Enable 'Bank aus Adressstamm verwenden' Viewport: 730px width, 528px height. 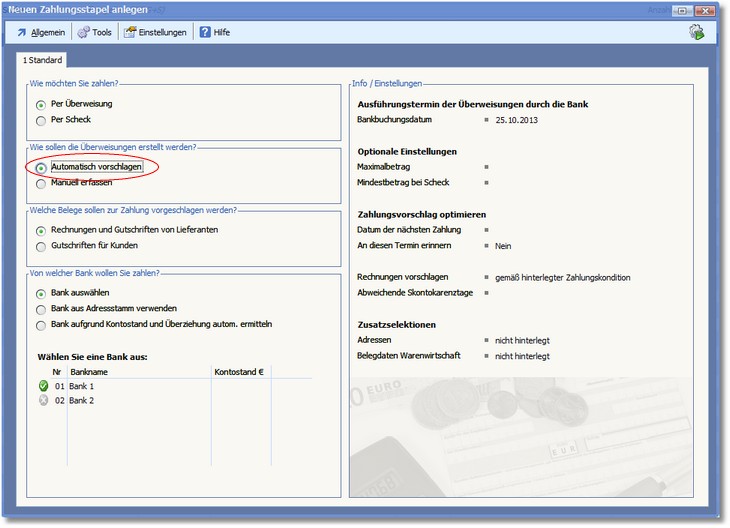(41, 309)
